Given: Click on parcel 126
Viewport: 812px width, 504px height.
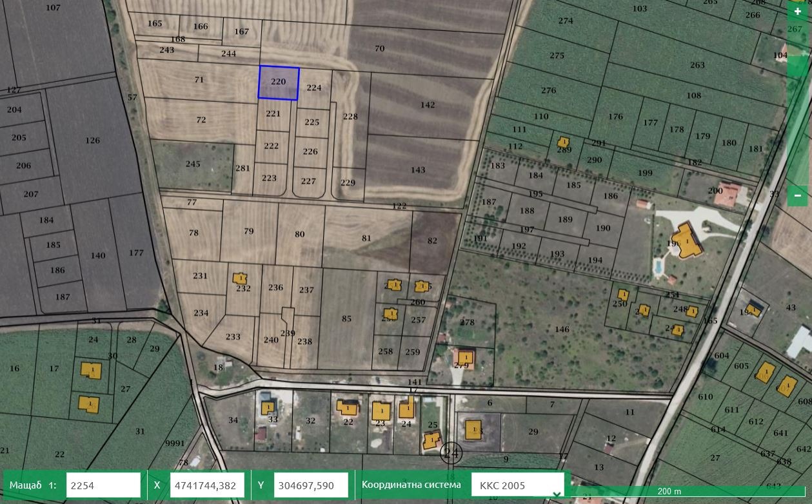Looking at the screenshot, I should click(x=93, y=141).
